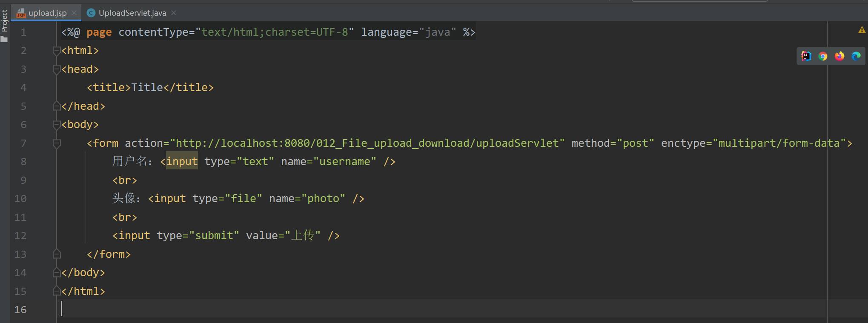Click the opening <body> tag text
868x323 pixels.
point(80,125)
